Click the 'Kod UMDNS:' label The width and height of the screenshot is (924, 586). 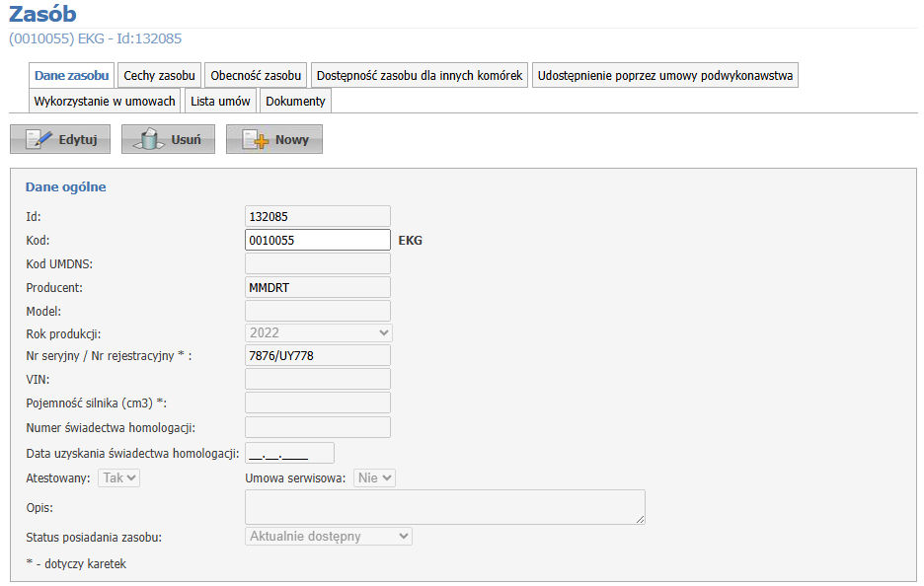click(59, 263)
